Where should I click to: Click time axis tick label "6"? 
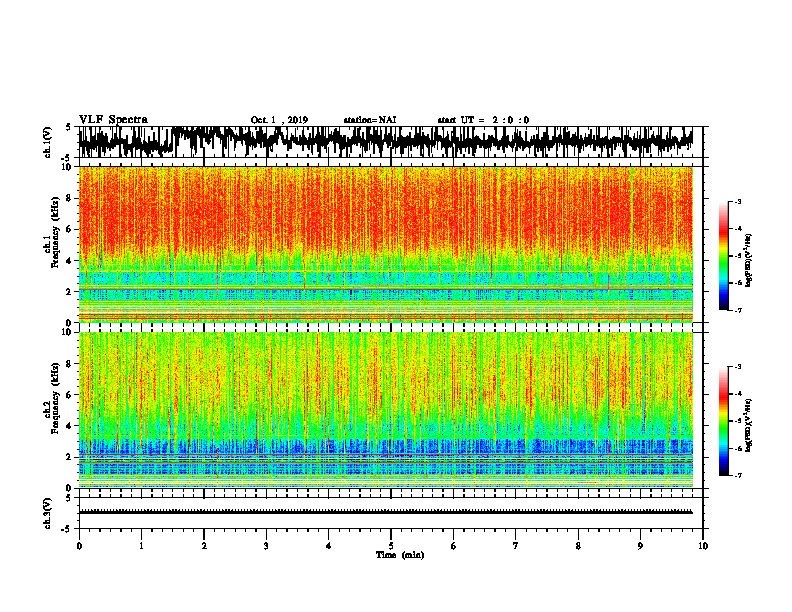pyautogui.click(x=453, y=546)
